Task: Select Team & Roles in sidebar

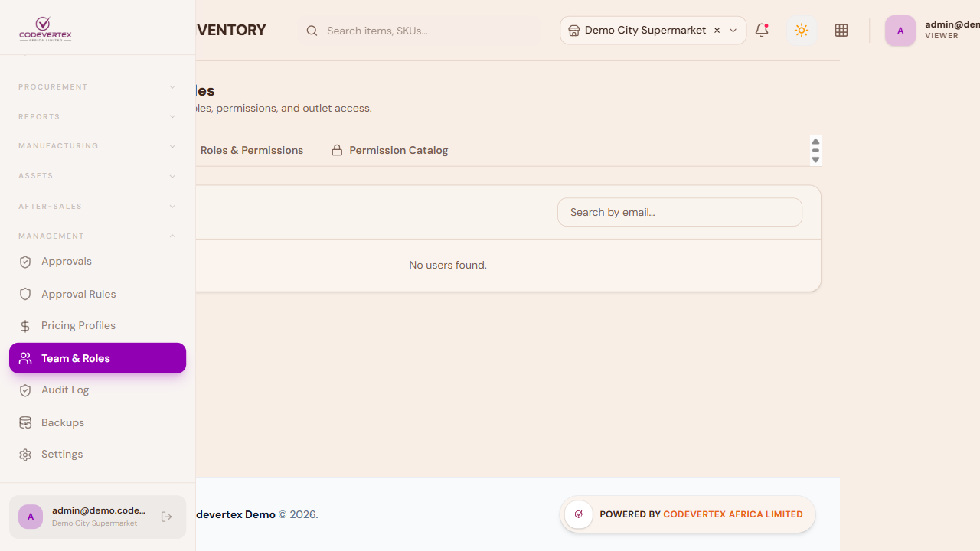Action: (97, 358)
